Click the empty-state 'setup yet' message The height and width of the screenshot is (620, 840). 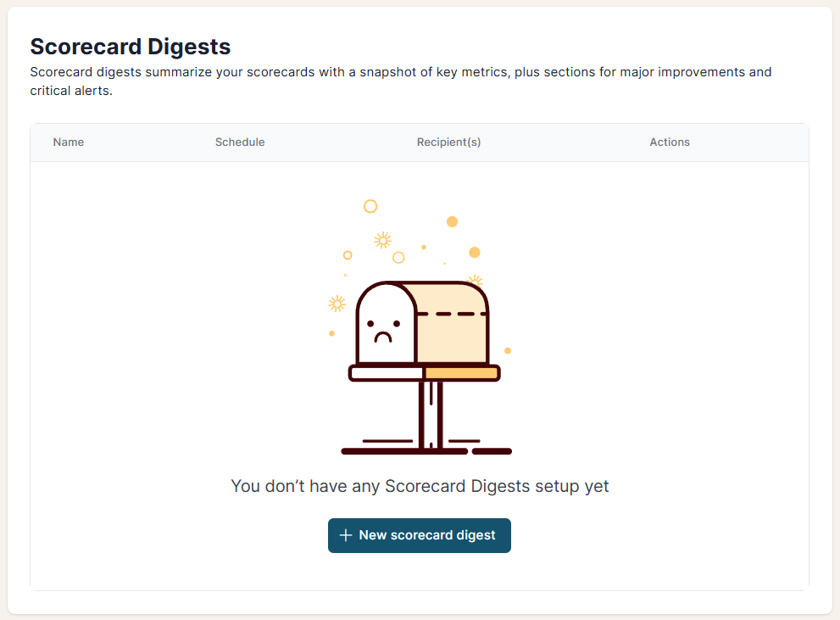click(420, 486)
